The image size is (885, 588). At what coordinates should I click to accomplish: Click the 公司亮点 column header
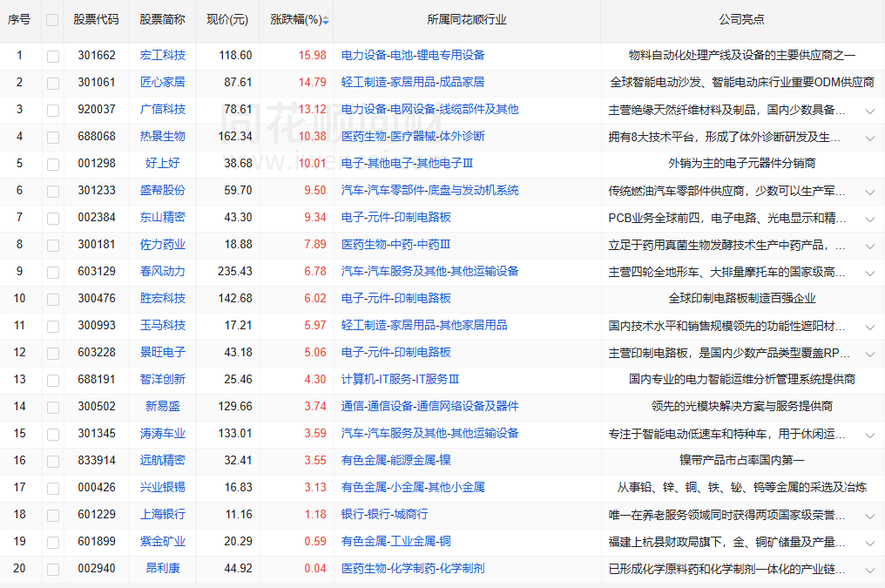tap(741, 20)
